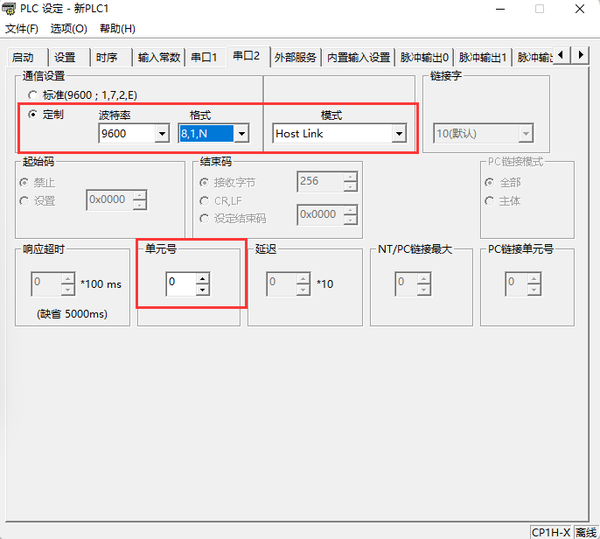600x539 pixels.
Task: Decrease PC链接单元号 with its down arrow
Action: (x=534, y=290)
